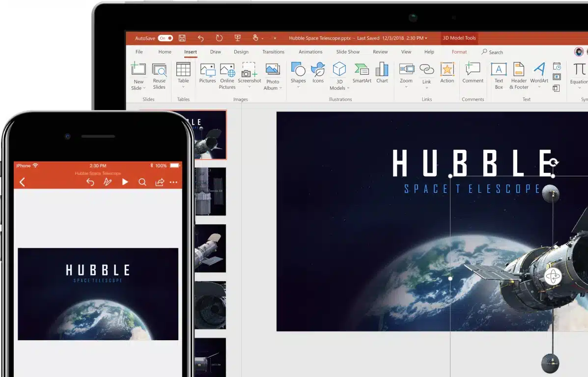Click the Online Pictures icon

click(227, 70)
